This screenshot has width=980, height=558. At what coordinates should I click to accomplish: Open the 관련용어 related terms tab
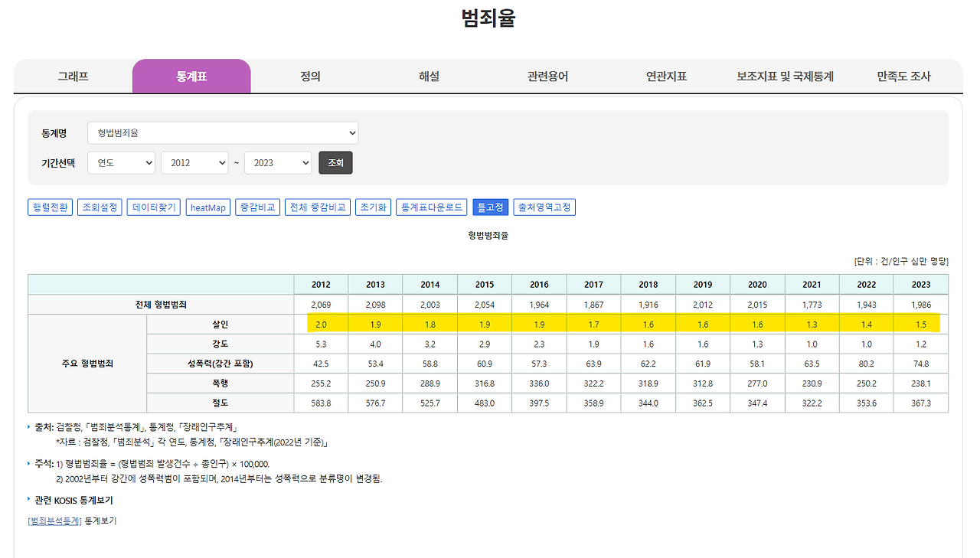pos(547,77)
